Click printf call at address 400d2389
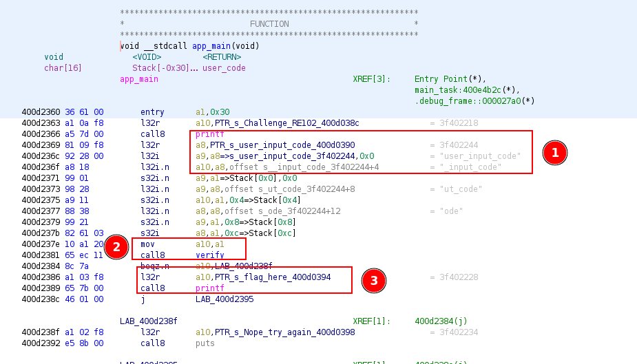The width and height of the screenshot is (637, 364). tap(209, 288)
